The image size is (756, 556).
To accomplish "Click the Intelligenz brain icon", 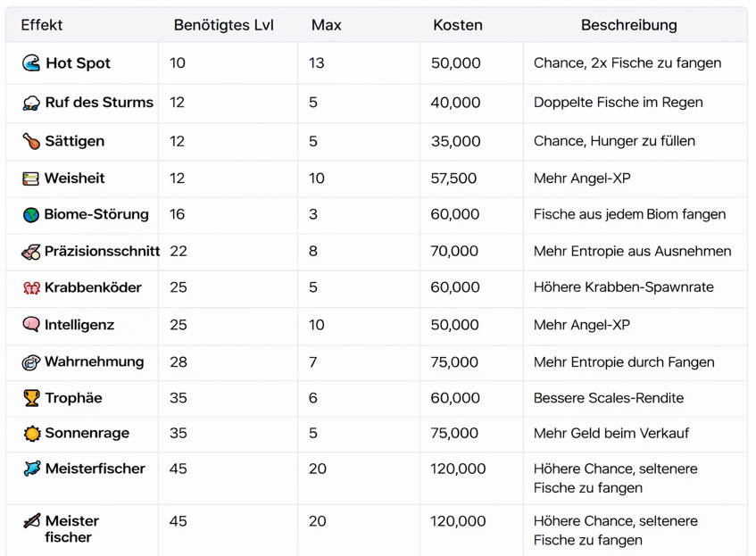I will tap(31, 325).
